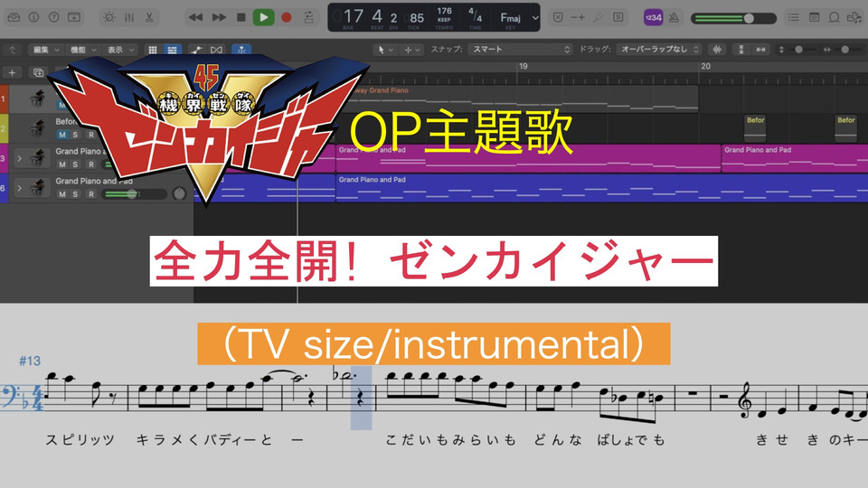
Task: Open the display mode chevron next to Fmaj
Action: click(534, 17)
